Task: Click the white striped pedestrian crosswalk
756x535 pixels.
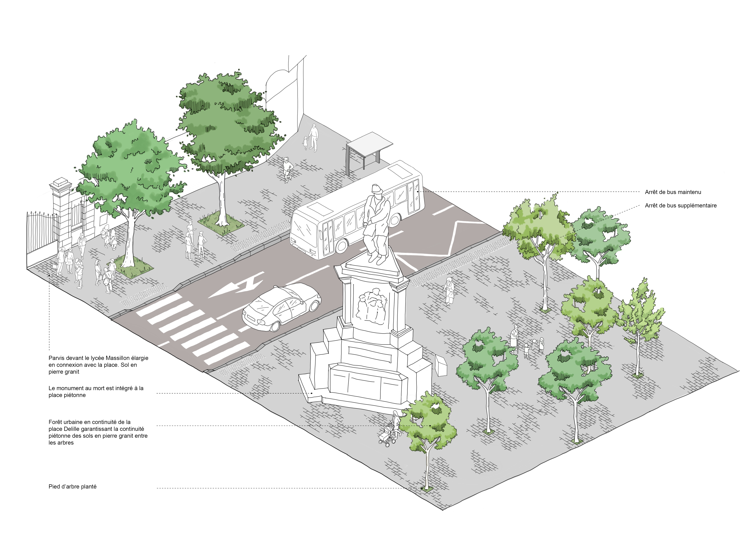Action: [193, 329]
